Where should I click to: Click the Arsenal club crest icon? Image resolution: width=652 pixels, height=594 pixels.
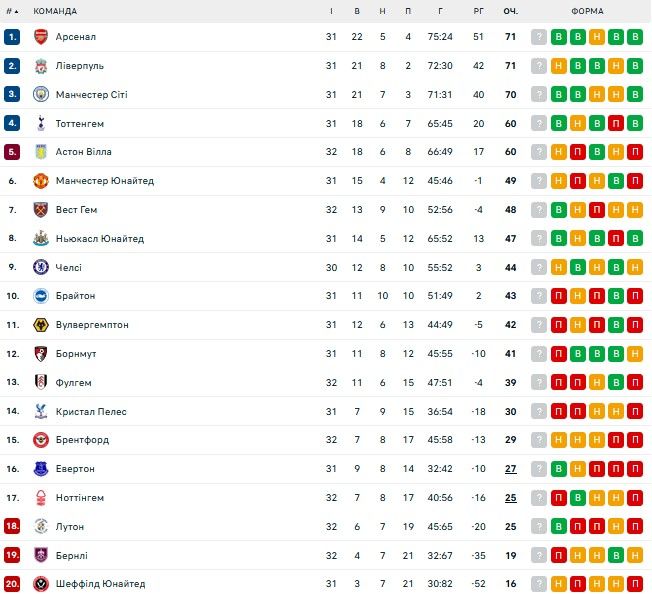coord(41,37)
